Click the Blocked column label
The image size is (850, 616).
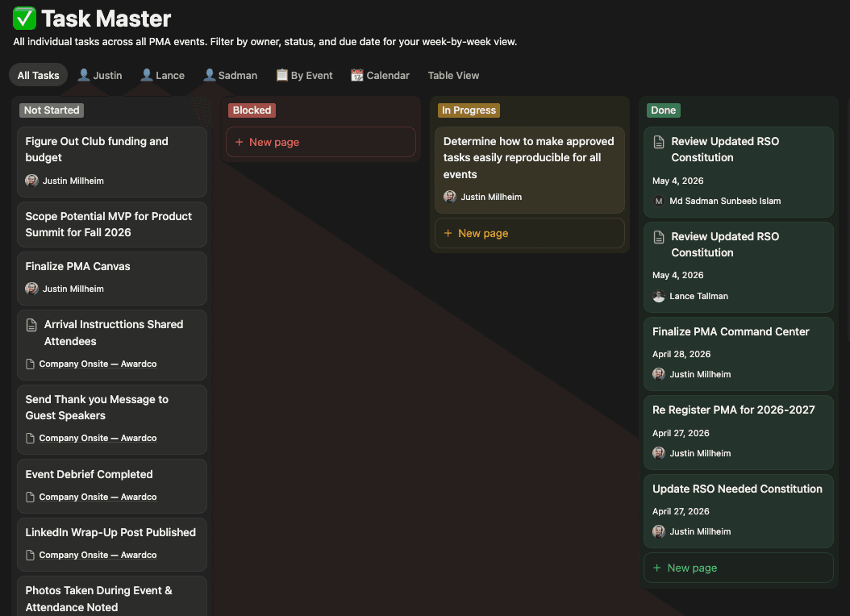(252, 110)
